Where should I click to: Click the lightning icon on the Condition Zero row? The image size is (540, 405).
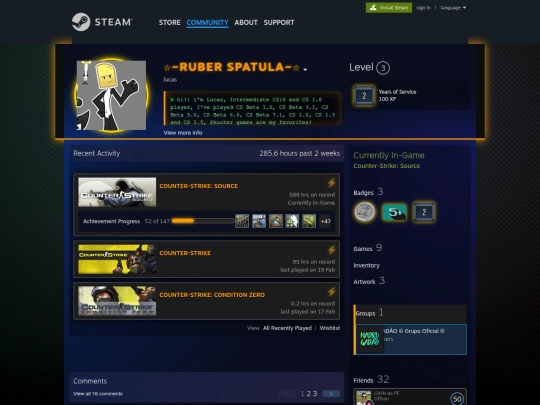click(x=331, y=292)
